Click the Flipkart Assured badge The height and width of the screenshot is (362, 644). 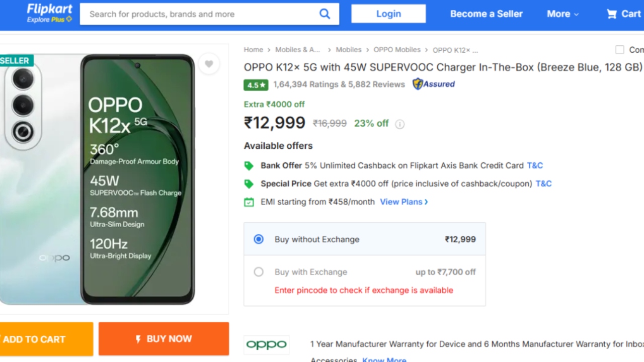434,84
